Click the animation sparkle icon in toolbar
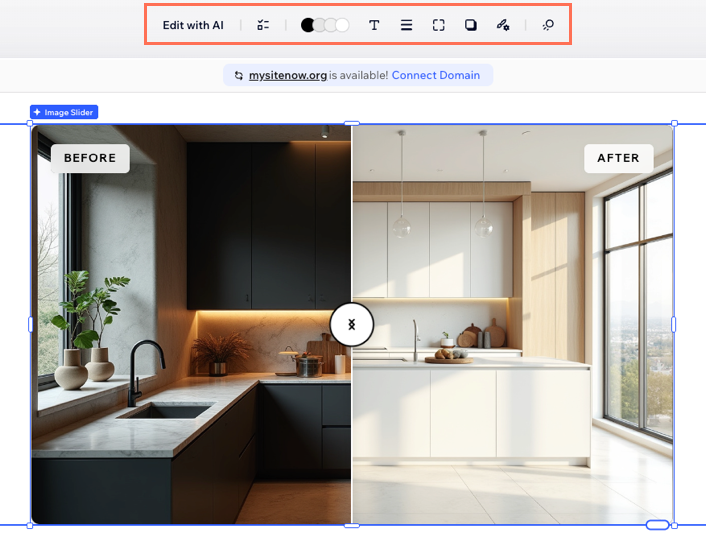This screenshot has width=706, height=550. coord(548,25)
